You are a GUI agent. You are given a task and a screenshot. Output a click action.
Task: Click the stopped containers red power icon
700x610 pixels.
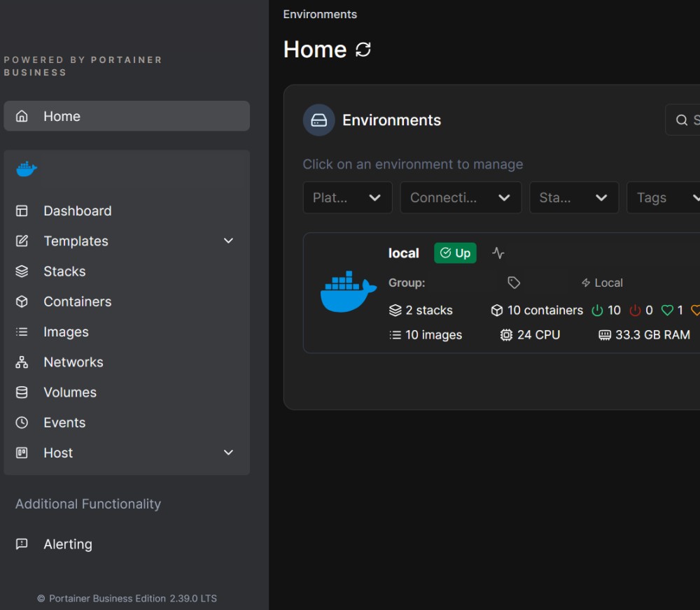635,310
